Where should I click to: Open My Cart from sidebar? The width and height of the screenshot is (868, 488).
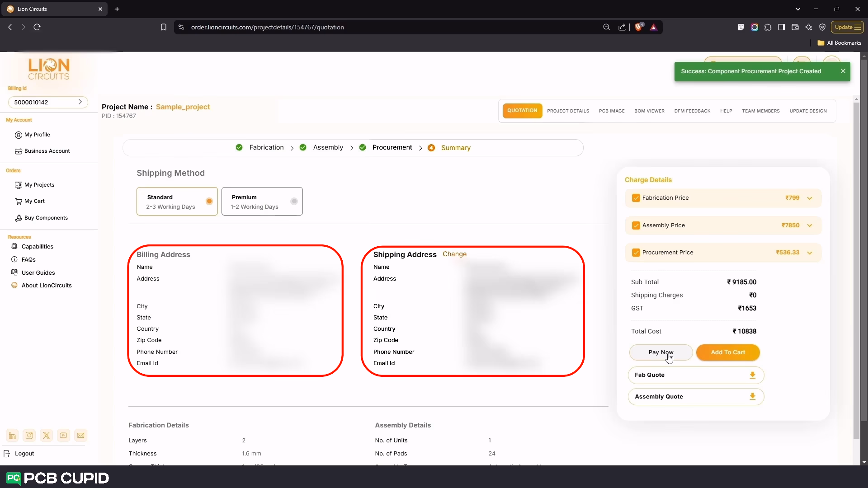click(x=34, y=201)
